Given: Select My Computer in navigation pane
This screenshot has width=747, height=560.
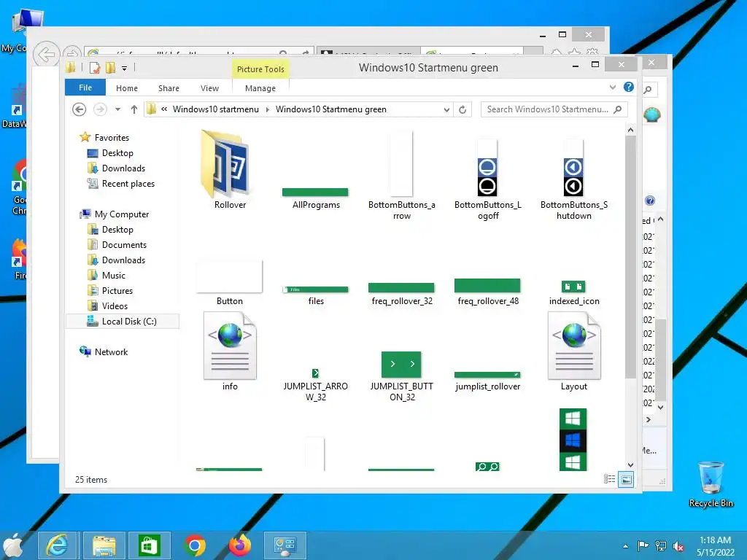Looking at the screenshot, I should tap(115, 214).
